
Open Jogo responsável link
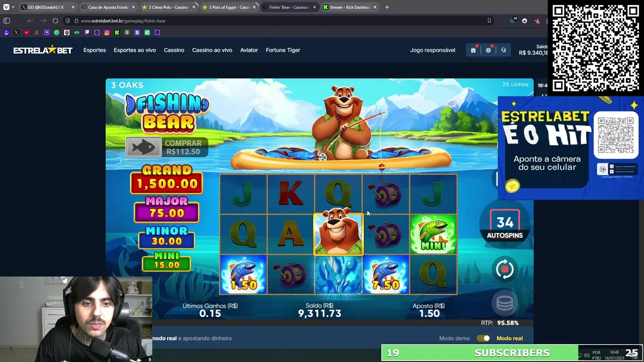433,50
